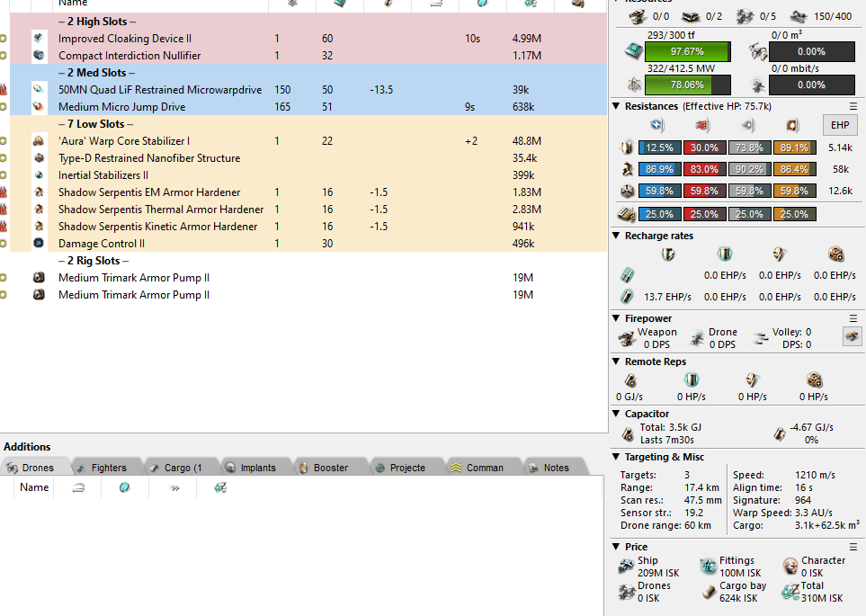Click the CPU usage bar at 97.67%

pos(688,51)
